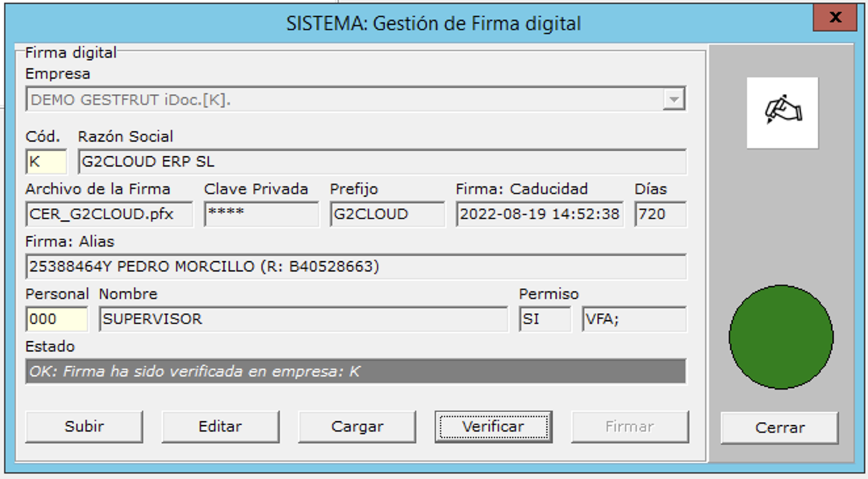Screen dimensions: 868x479
Task: Click the handwriting signature icon
Action: click(782, 112)
